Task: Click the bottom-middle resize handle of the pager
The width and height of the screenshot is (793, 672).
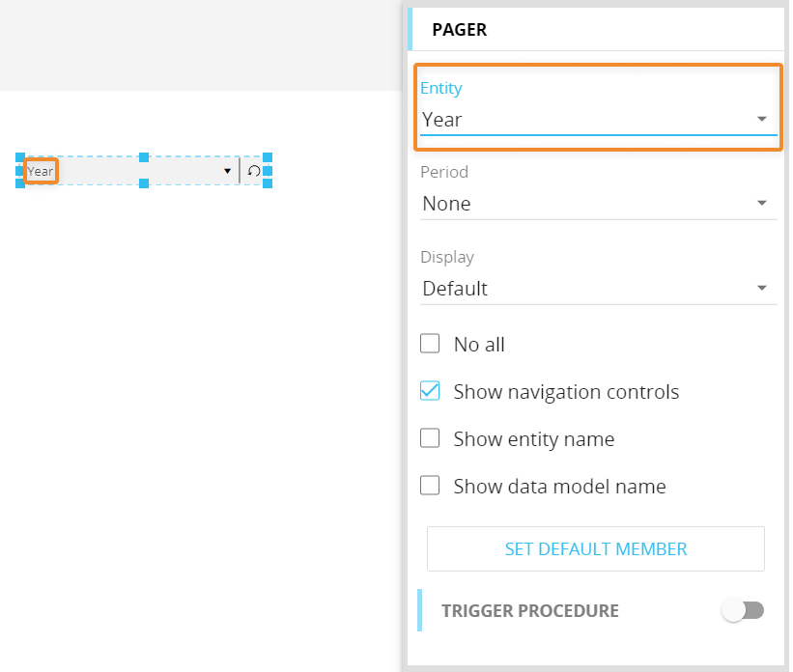Action: point(144,183)
